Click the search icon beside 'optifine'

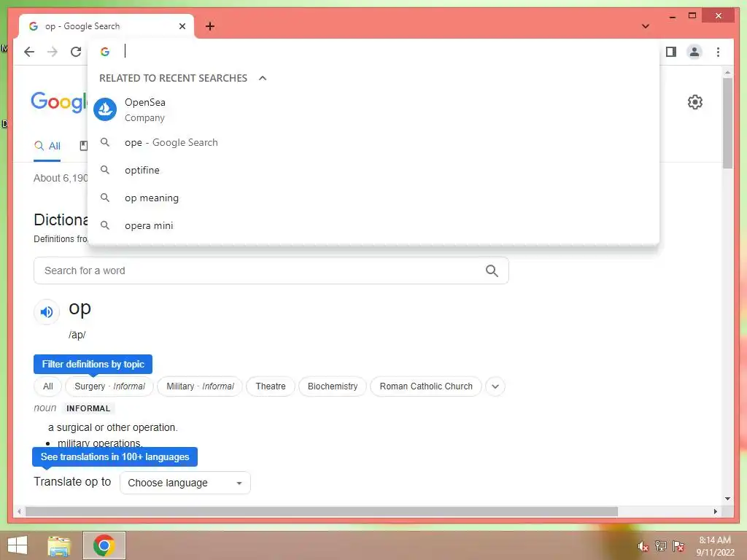[x=105, y=169]
